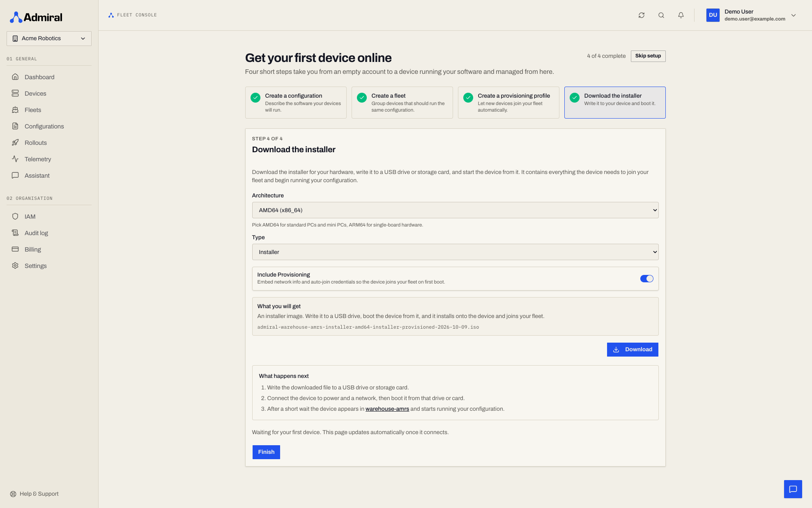Open notifications bell
This screenshot has width=812, height=508.
tap(681, 15)
